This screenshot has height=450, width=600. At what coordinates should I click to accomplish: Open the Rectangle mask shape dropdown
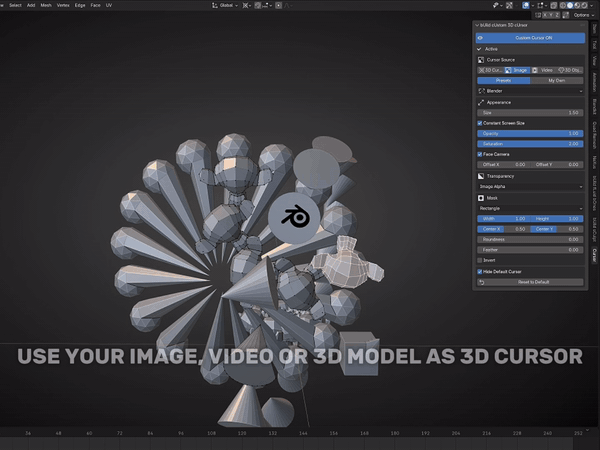(x=530, y=209)
